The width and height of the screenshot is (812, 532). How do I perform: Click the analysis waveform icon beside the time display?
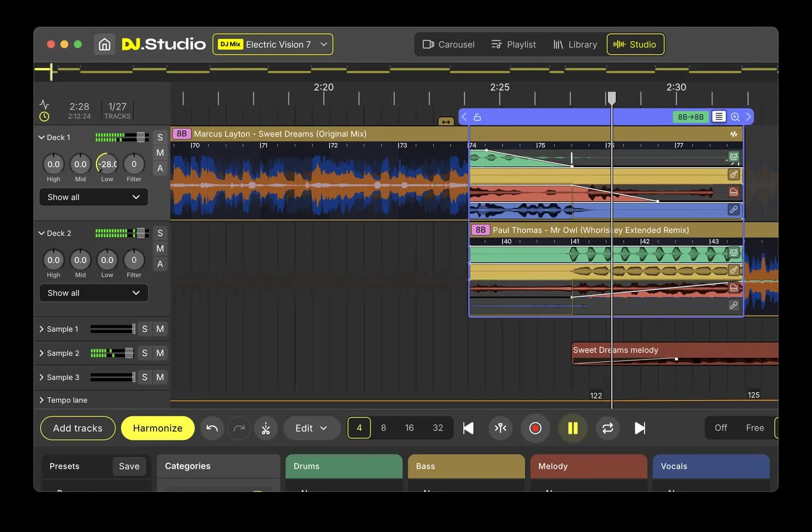click(x=44, y=104)
